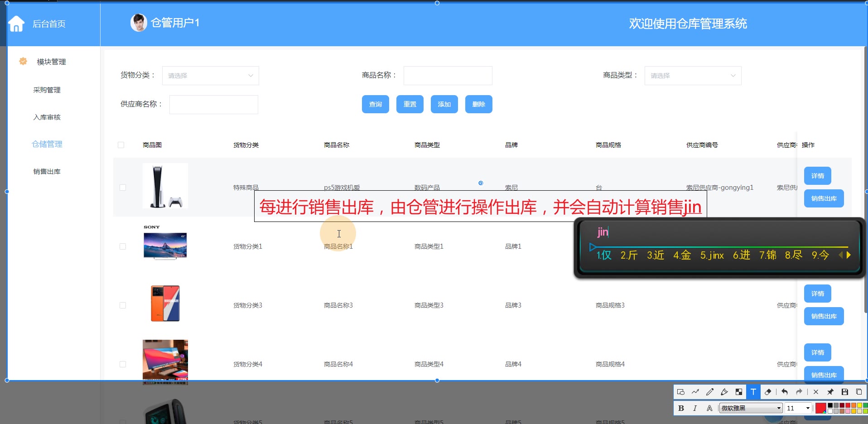Toggle outlined text style
The image size is (868, 424).
click(709, 408)
